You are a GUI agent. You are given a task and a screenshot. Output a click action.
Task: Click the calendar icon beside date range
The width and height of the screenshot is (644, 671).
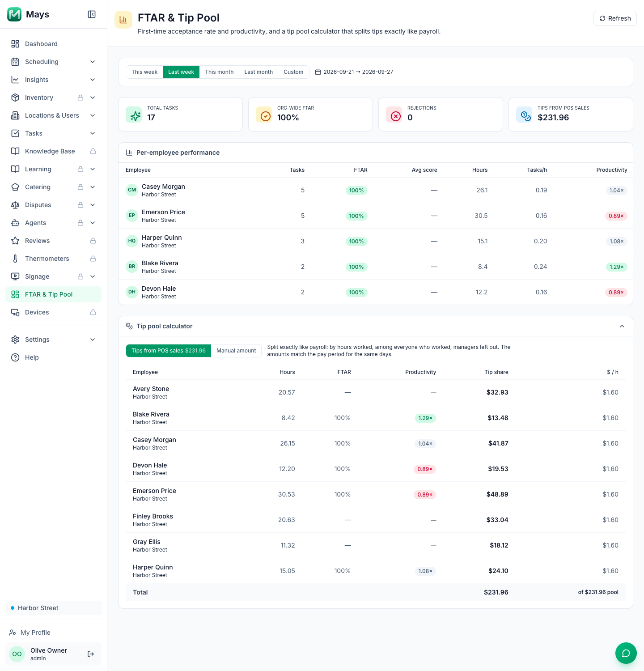[318, 72]
